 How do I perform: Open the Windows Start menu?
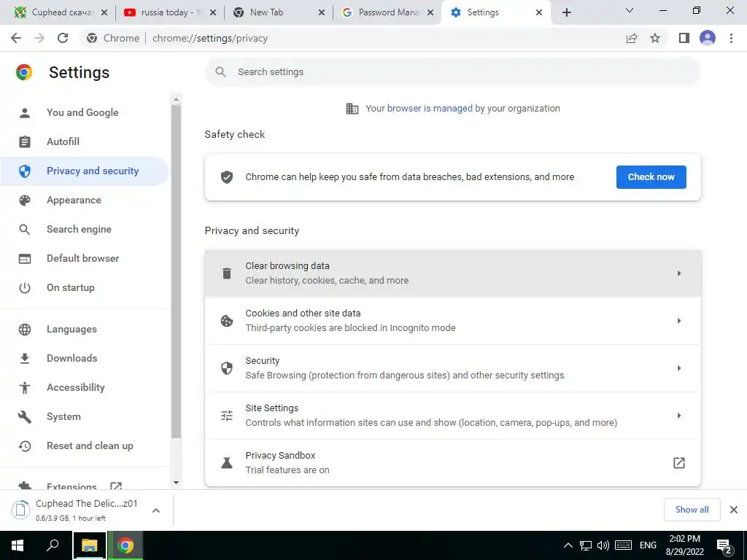click(x=18, y=545)
